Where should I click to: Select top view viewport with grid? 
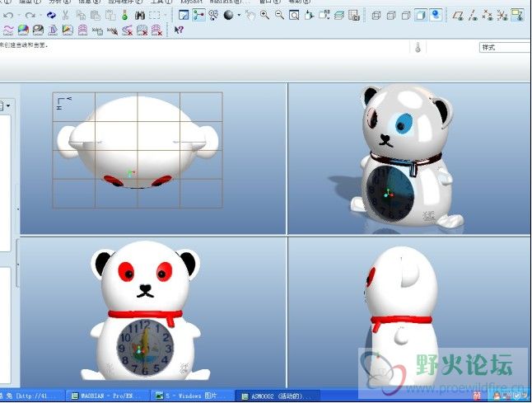tap(152, 159)
